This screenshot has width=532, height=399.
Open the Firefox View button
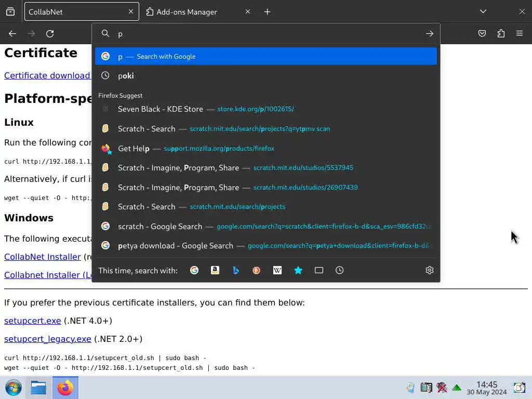[x=10, y=11]
